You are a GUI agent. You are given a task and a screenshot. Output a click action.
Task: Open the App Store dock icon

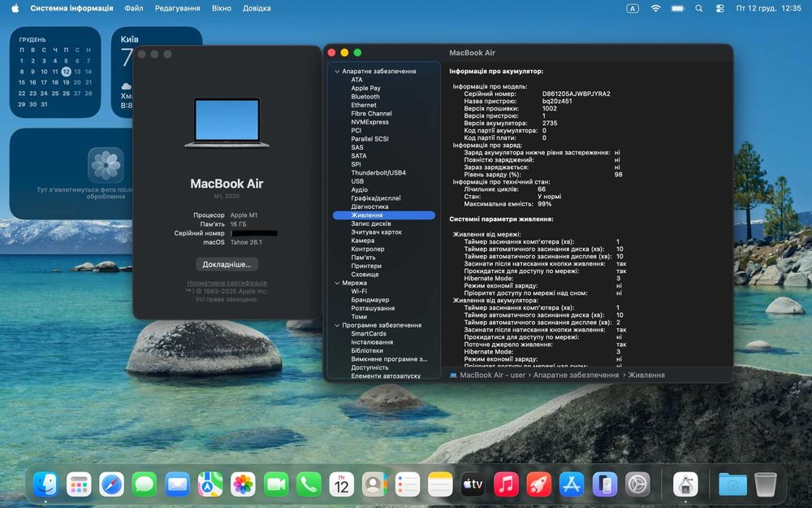click(x=572, y=485)
